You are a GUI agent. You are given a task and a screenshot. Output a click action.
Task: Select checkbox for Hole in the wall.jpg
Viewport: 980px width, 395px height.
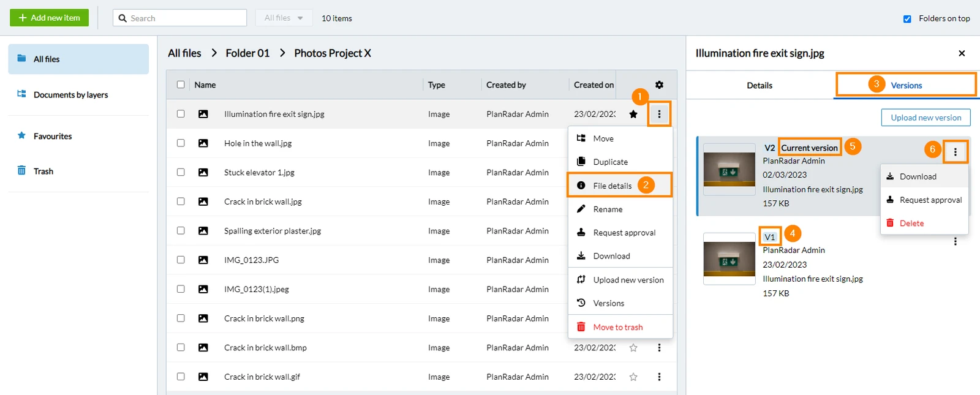(x=181, y=143)
